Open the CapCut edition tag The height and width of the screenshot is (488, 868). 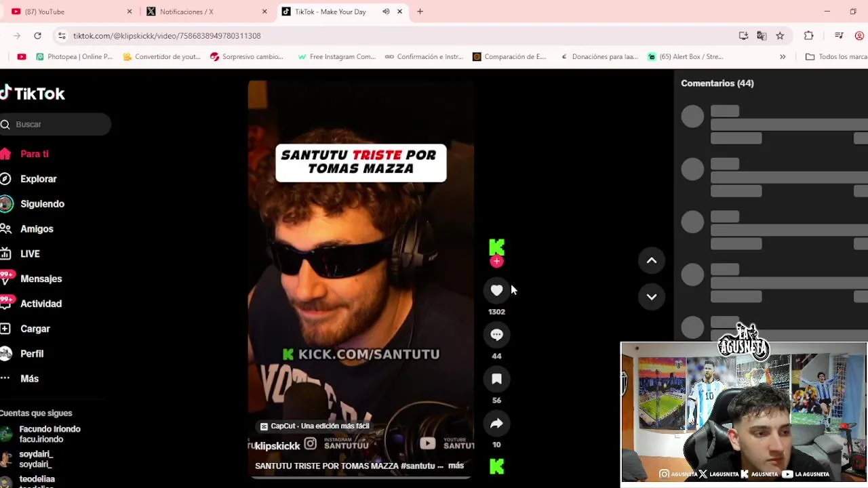(315, 426)
